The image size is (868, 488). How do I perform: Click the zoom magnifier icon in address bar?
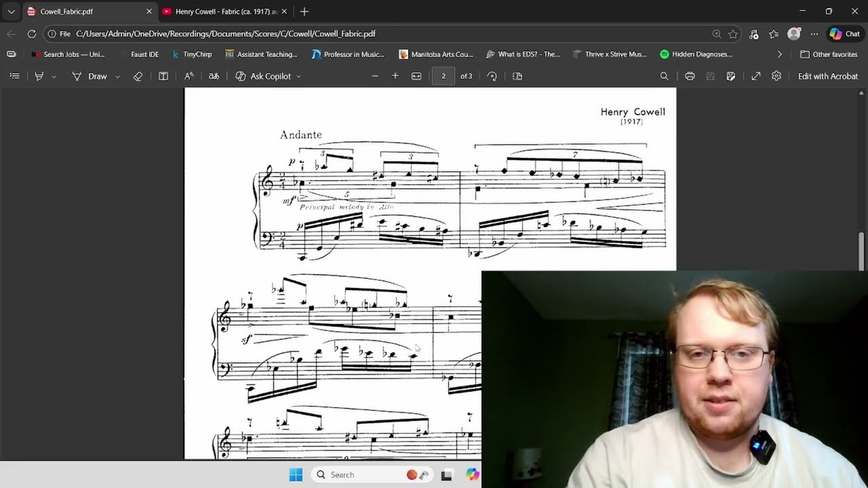[x=717, y=34]
